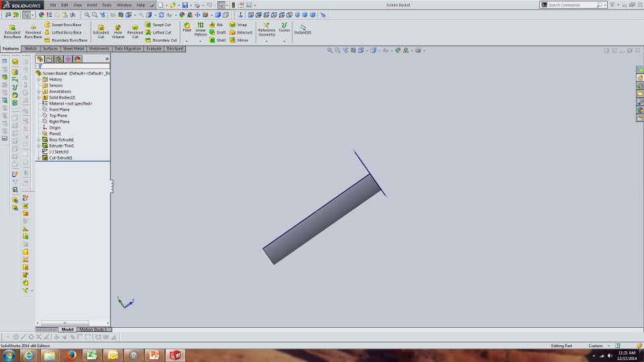644x362 pixels.
Task: Click the Draft tool
Action: click(x=217, y=32)
